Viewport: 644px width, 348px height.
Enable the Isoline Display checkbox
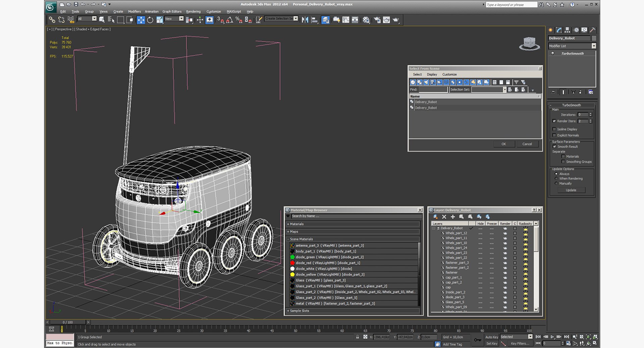click(x=554, y=129)
